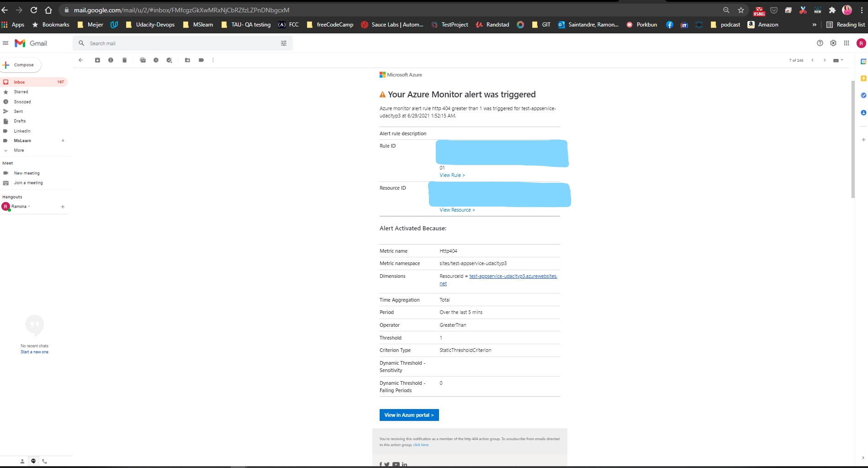This screenshot has height=468, width=868.
Task: Open Udacity-Devops bookmark folder
Action: coord(150,25)
